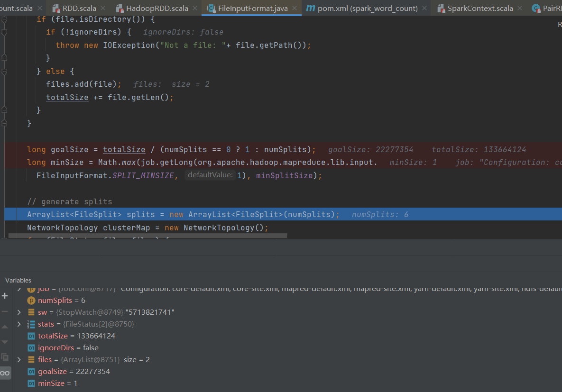Screen dimensions: 562x392
Task: Close the pom.xml tab
Action: 424,8
